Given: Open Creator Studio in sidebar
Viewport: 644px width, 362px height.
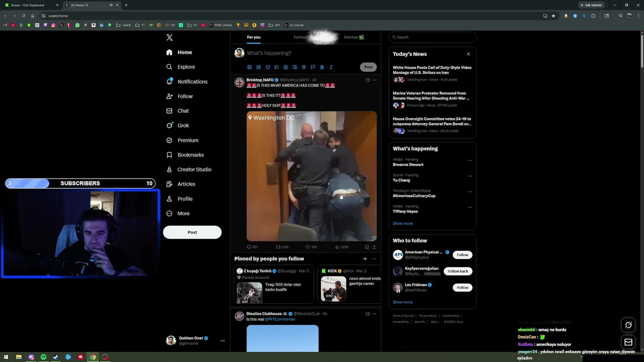Looking at the screenshot, I should pos(188,169).
